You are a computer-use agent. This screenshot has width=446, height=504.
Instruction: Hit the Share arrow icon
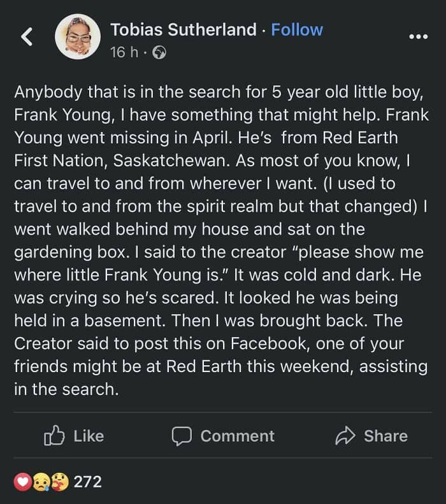pos(345,436)
